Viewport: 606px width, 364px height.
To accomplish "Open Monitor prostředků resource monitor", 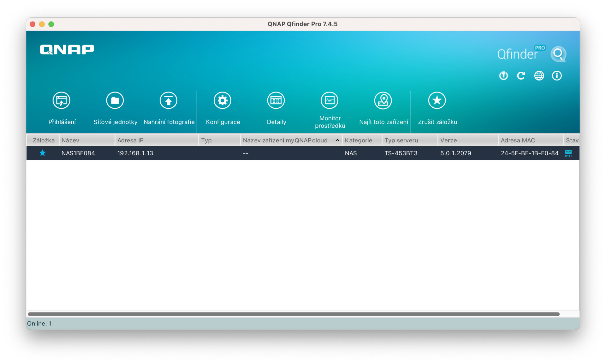I will tap(330, 100).
